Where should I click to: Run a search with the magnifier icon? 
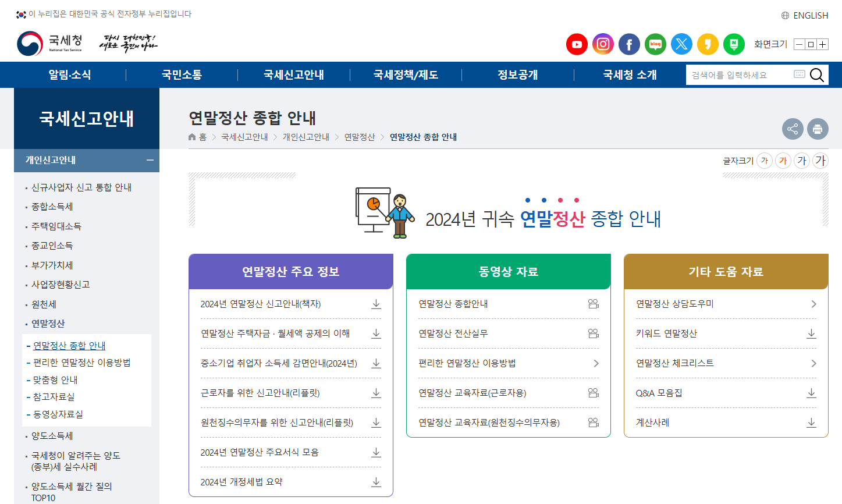pyautogui.click(x=816, y=74)
